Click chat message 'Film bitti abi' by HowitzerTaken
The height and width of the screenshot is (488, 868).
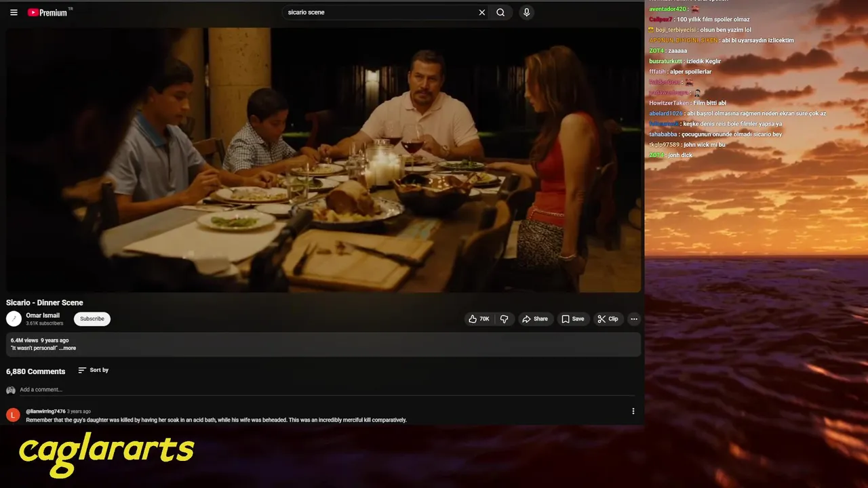pyautogui.click(x=709, y=103)
